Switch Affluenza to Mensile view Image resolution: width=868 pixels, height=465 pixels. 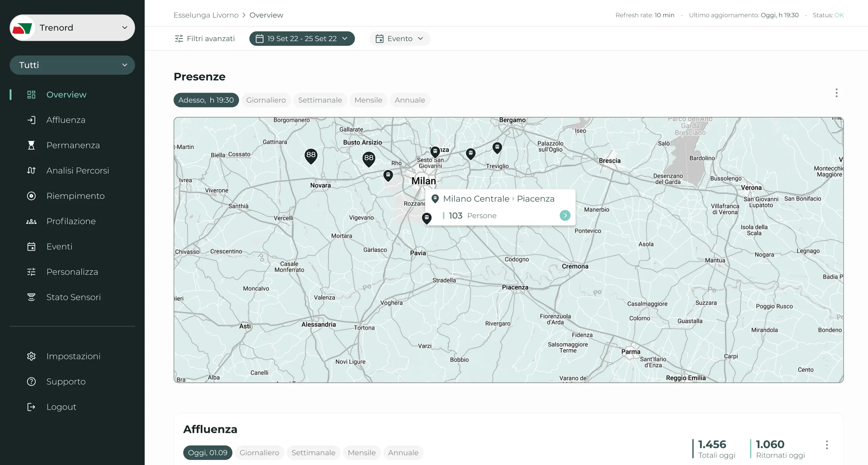click(x=362, y=452)
